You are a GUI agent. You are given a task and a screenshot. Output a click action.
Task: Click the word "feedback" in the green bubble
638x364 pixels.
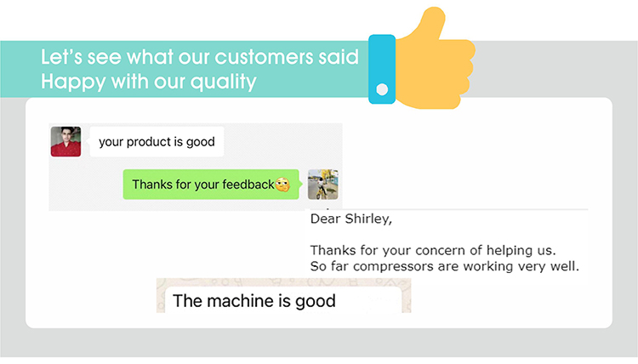pyautogui.click(x=248, y=185)
